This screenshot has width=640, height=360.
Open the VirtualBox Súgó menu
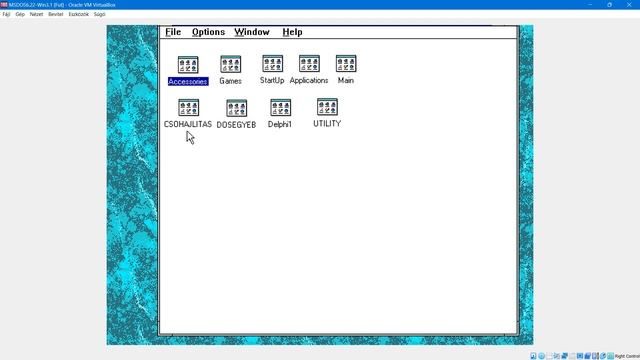[x=100, y=14]
